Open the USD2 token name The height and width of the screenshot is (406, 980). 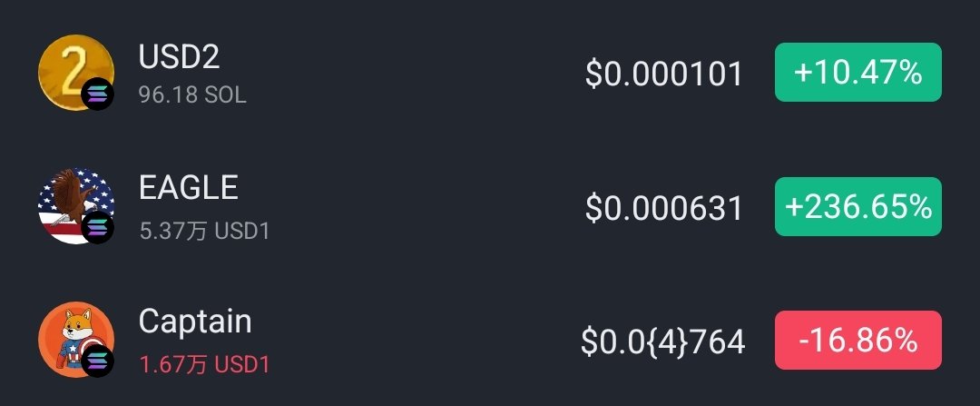coord(179,57)
